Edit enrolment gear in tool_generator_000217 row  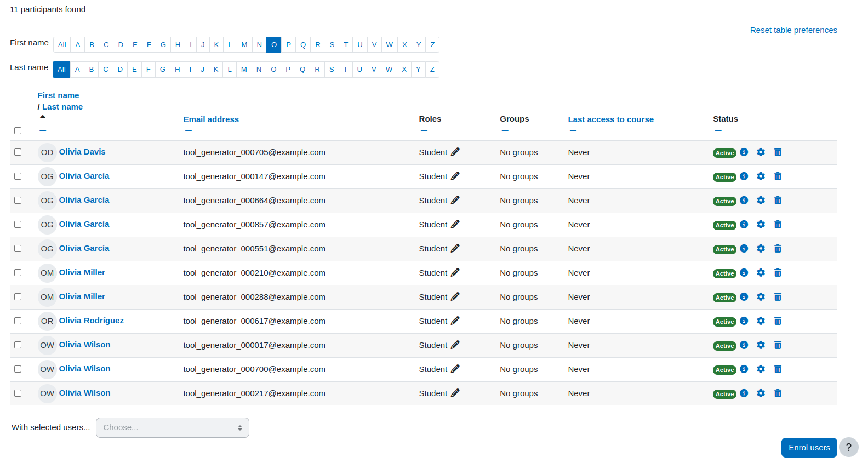point(761,393)
